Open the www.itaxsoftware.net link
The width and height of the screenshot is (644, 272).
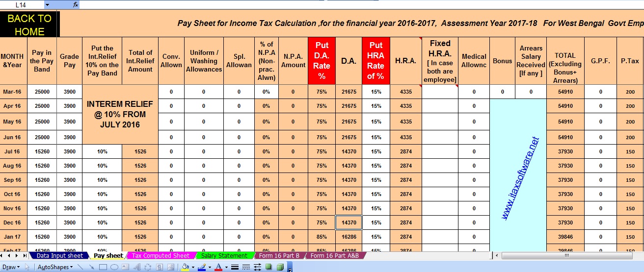[x=520, y=178]
